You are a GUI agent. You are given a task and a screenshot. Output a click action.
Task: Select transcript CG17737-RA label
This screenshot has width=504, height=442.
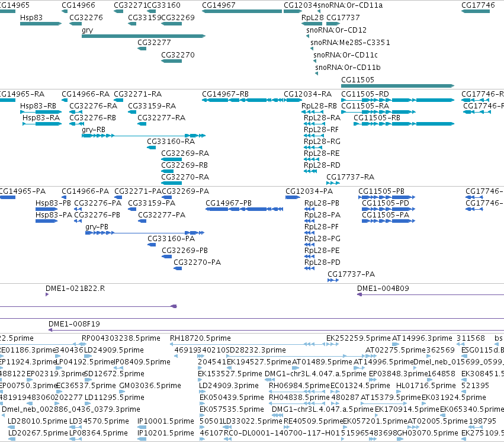[351, 177]
